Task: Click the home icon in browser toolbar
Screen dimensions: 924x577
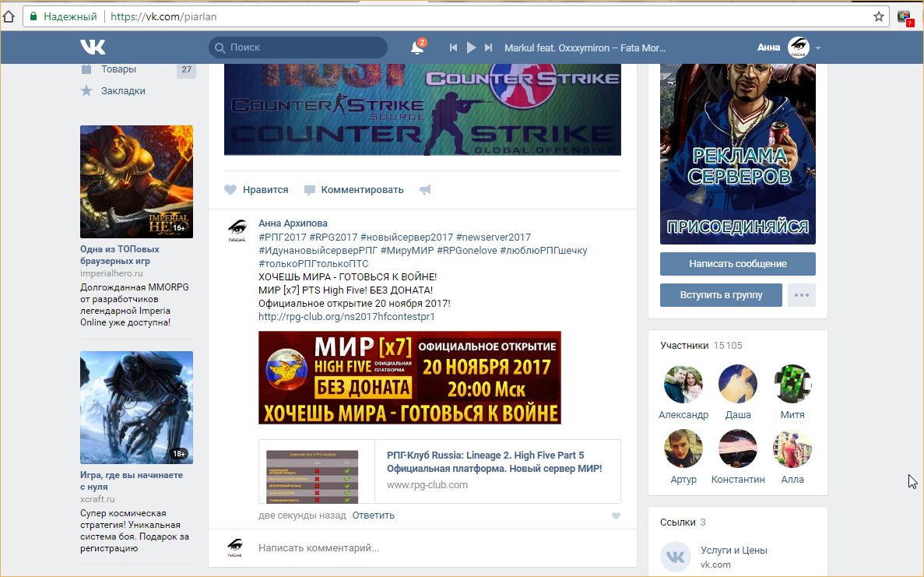Action: (9, 16)
